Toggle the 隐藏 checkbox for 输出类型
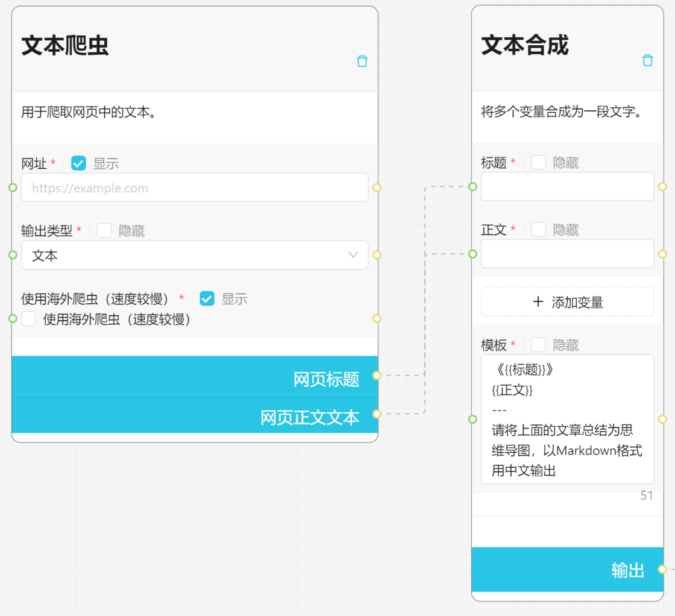This screenshot has height=616, width=675. [x=104, y=231]
